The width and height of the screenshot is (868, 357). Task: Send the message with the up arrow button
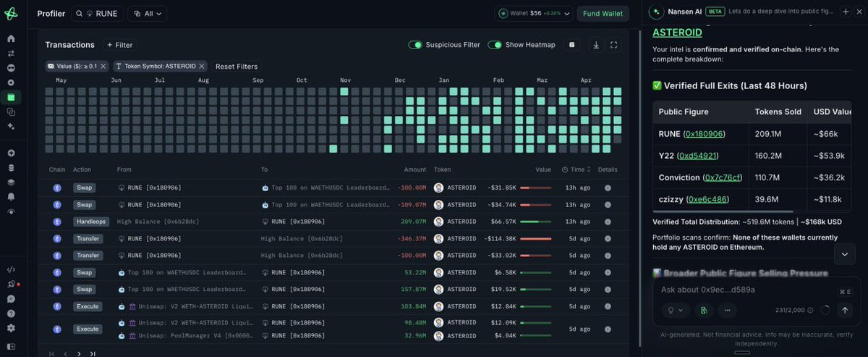click(845, 310)
